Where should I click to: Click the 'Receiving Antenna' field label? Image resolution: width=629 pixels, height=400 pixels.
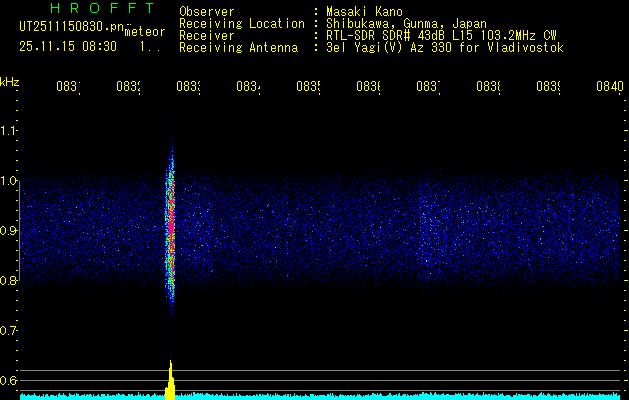point(238,47)
